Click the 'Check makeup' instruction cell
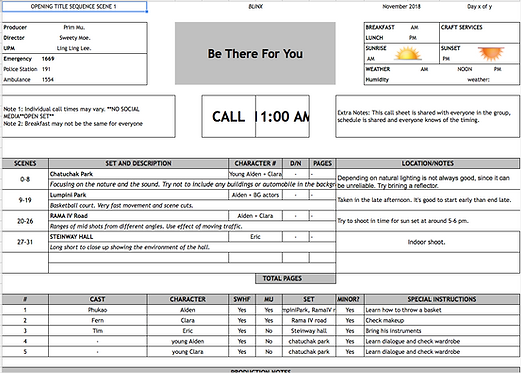The height and width of the screenshot is (373, 521). point(442,320)
